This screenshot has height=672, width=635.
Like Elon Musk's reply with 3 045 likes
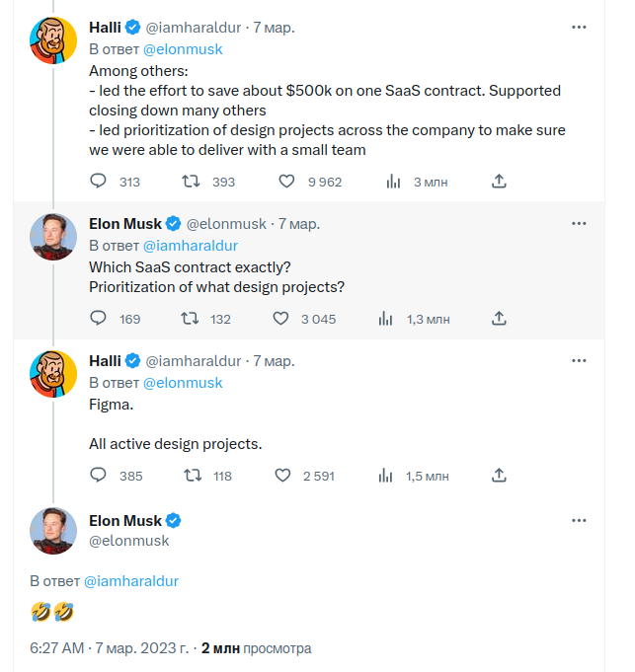281,319
